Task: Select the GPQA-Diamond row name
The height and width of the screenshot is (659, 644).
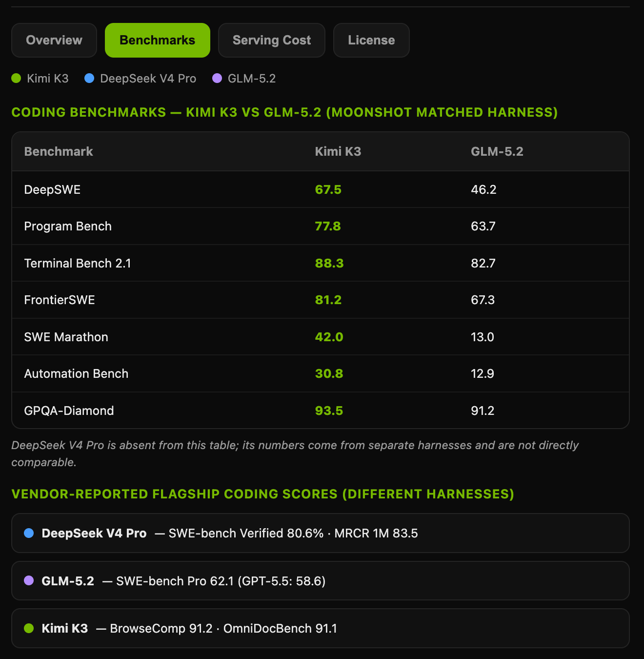Action: pyautogui.click(x=69, y=411)
